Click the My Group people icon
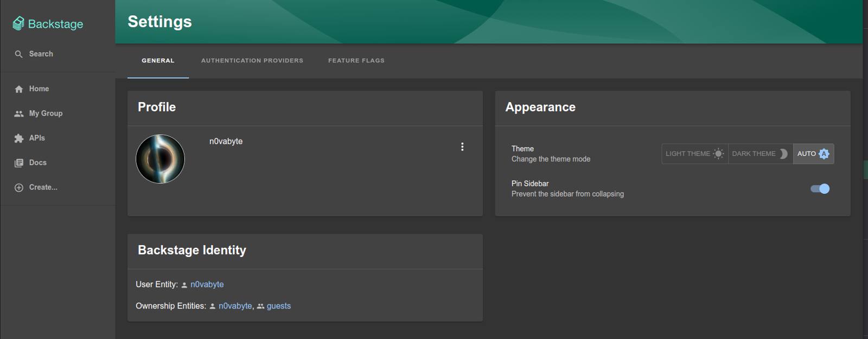868x339 pixels. pyautogui.click(x=19, y=114)
